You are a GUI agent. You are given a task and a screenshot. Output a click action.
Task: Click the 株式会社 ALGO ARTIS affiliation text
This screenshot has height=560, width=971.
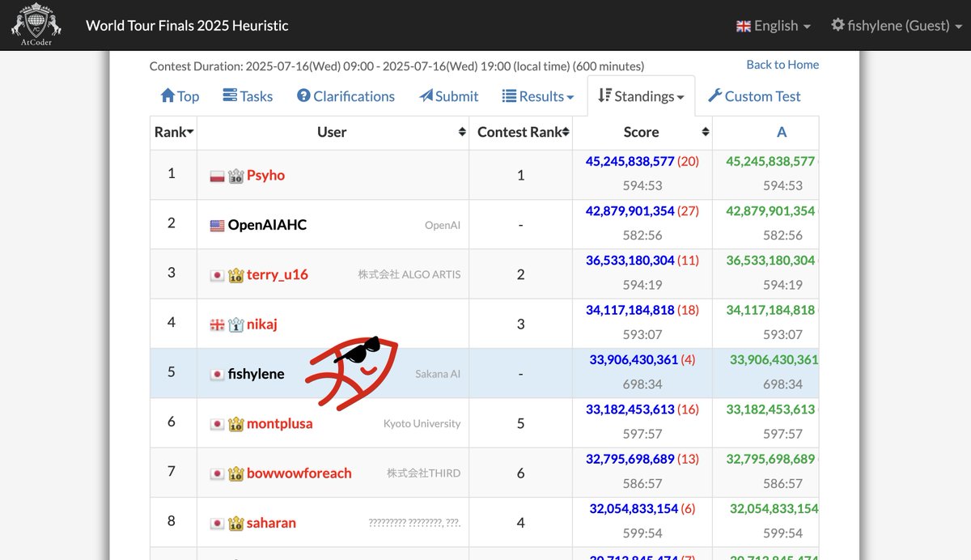[409, 275]
